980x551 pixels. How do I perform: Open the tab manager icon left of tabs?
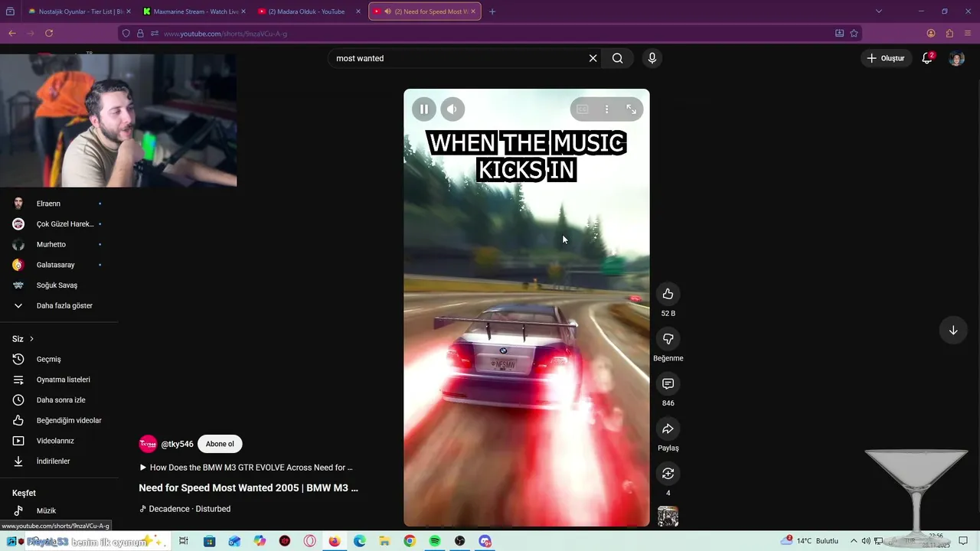(10, 11)
